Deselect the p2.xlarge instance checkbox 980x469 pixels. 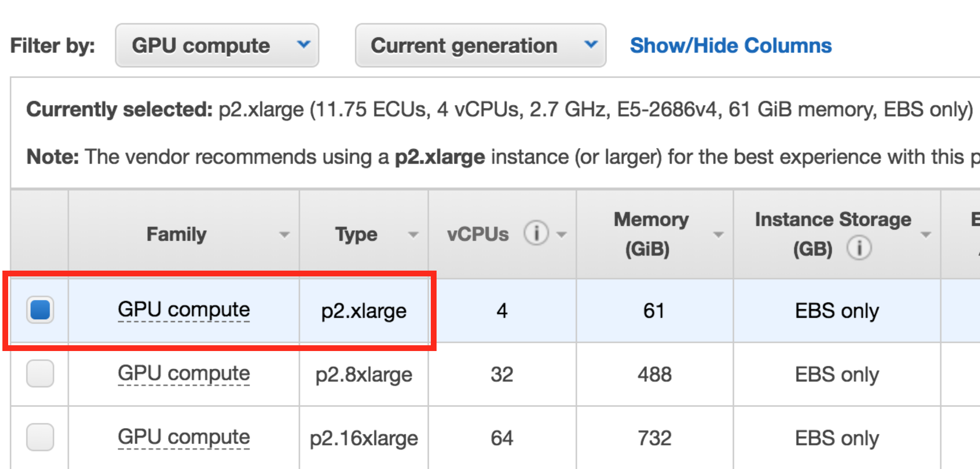point(40,310)
